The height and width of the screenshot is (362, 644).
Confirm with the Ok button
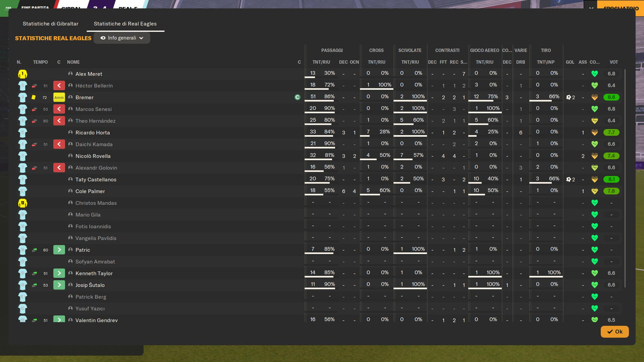pos(614,331)
